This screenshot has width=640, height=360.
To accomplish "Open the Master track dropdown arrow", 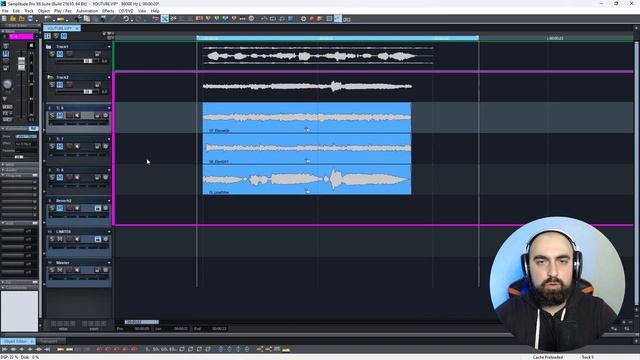I will [109, 262].
